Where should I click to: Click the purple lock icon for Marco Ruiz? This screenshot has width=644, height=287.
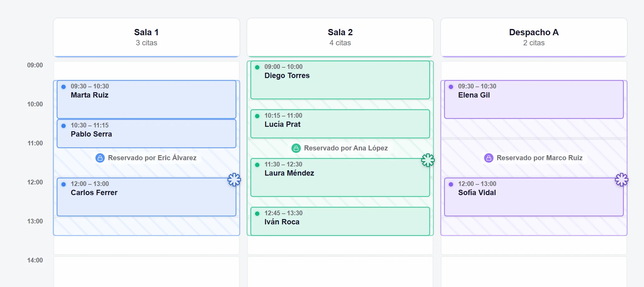[x=489, y=158]
